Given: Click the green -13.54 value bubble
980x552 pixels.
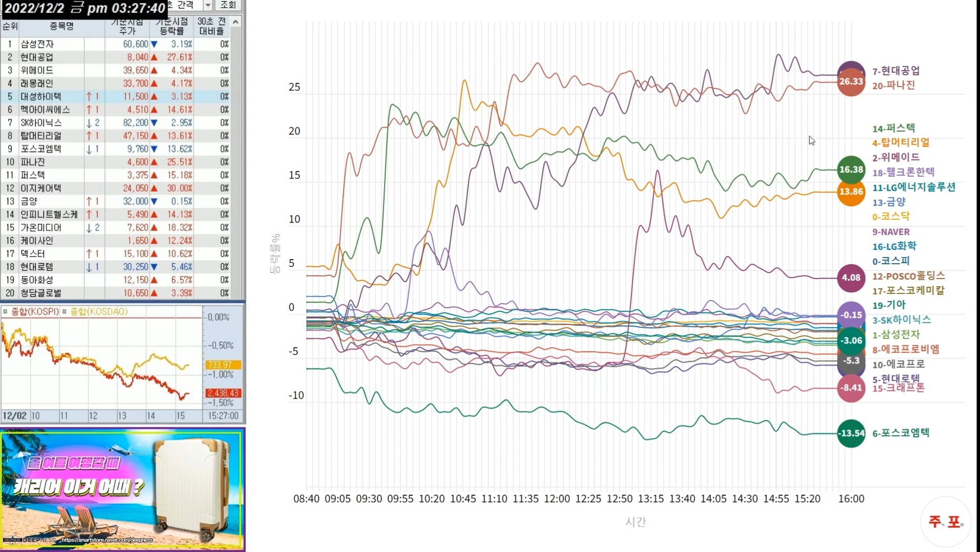Looking at the screenshot, I should coord(851,433).
